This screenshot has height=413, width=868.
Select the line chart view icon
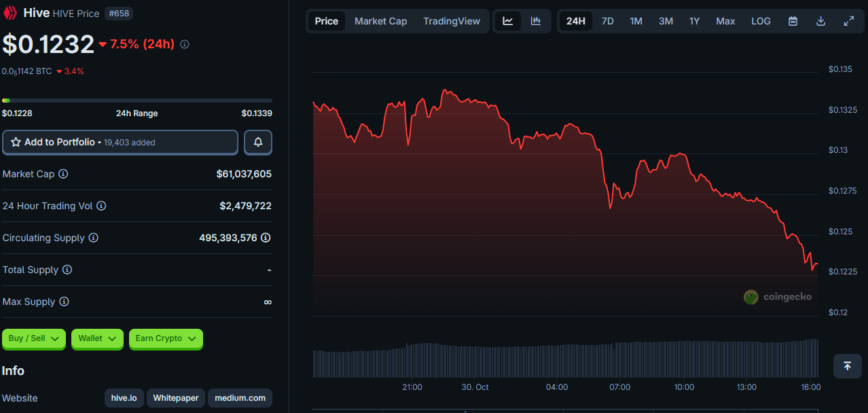(508, 21)
